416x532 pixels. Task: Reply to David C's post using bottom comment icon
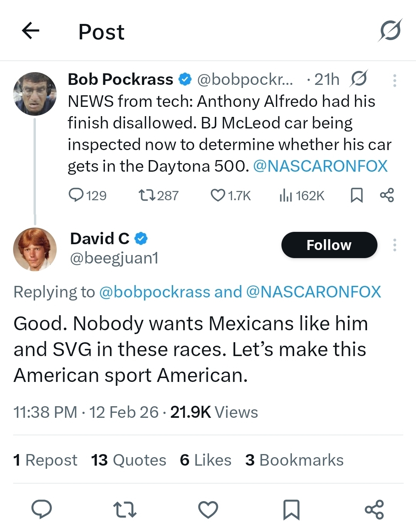pyautogui.click(x=41, y=509)
